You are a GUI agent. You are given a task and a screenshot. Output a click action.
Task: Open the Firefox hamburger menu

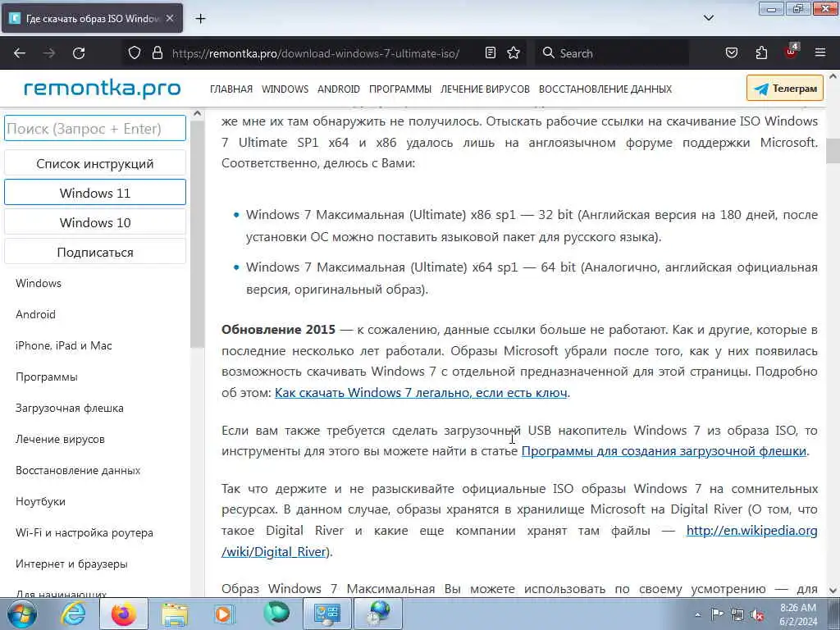[820, 53]
